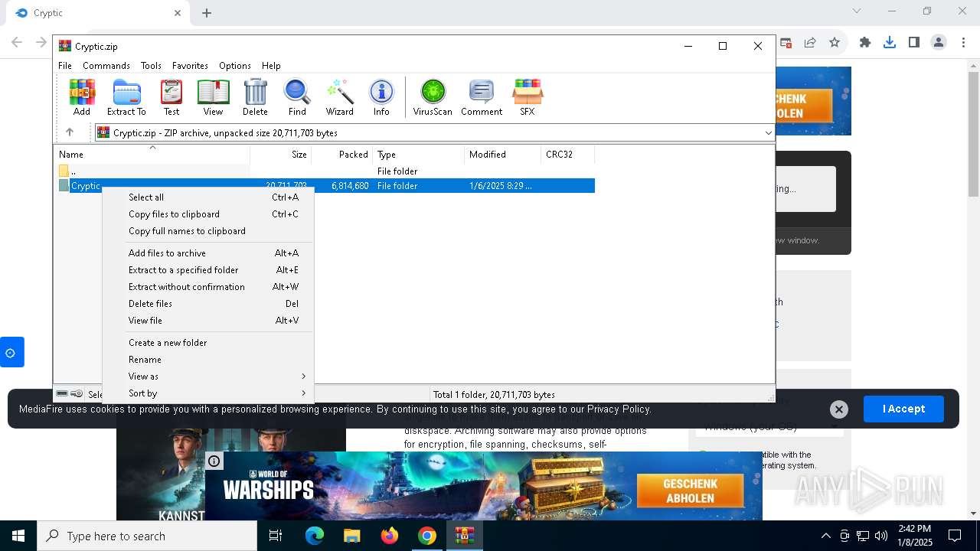Image resolution: width=980 pixels, height=551 pixels.
Task: Click the Test archive icon
Action: [171, 97]
